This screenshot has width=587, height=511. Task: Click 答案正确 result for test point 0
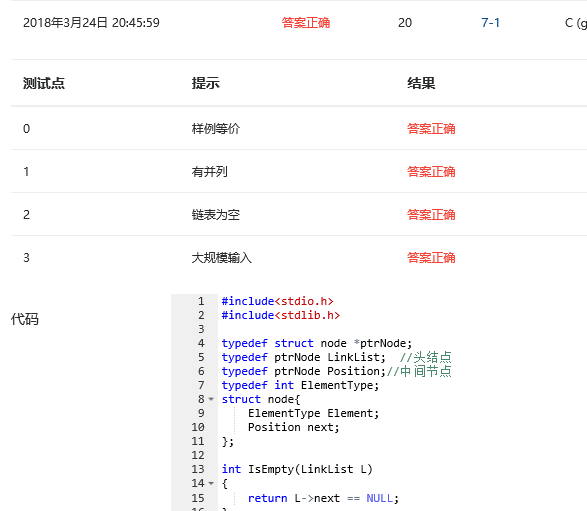coord(431,129)
